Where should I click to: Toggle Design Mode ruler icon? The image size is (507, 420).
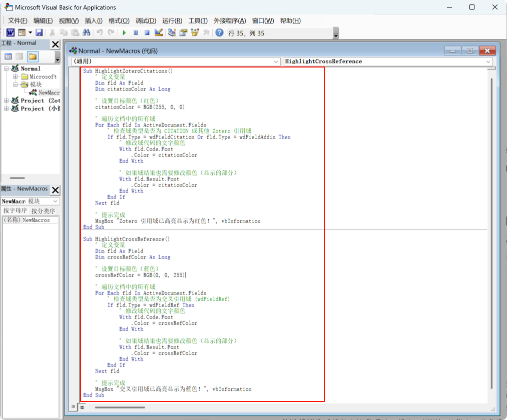pos(159,32)
